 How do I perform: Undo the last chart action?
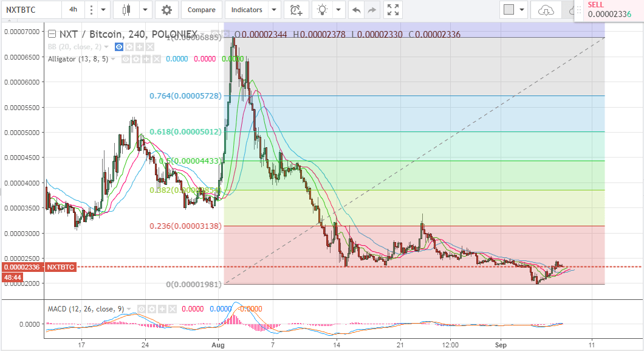point(357,10)
